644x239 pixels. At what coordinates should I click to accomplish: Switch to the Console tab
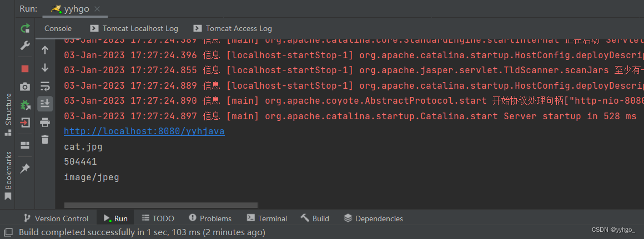(58, 28)
